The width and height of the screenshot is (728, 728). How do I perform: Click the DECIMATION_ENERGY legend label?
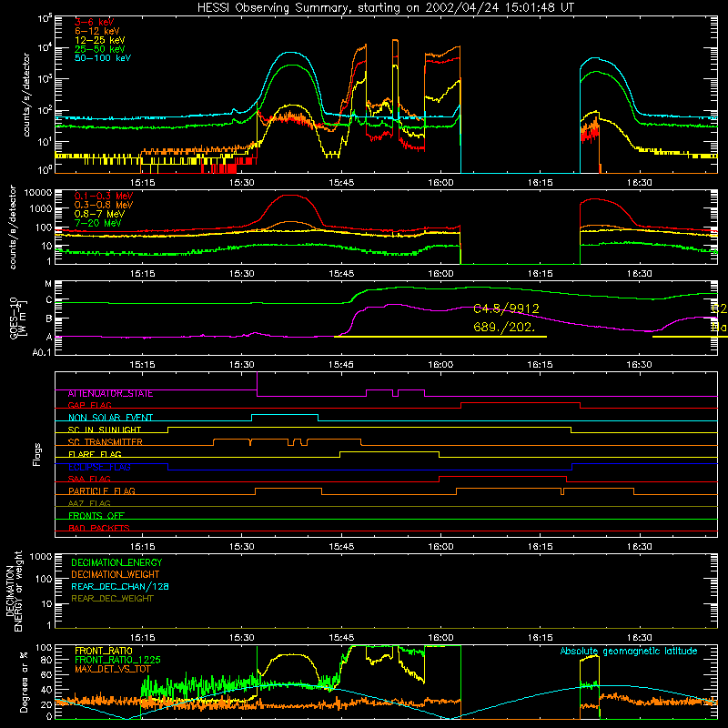[x=116, y=562]
